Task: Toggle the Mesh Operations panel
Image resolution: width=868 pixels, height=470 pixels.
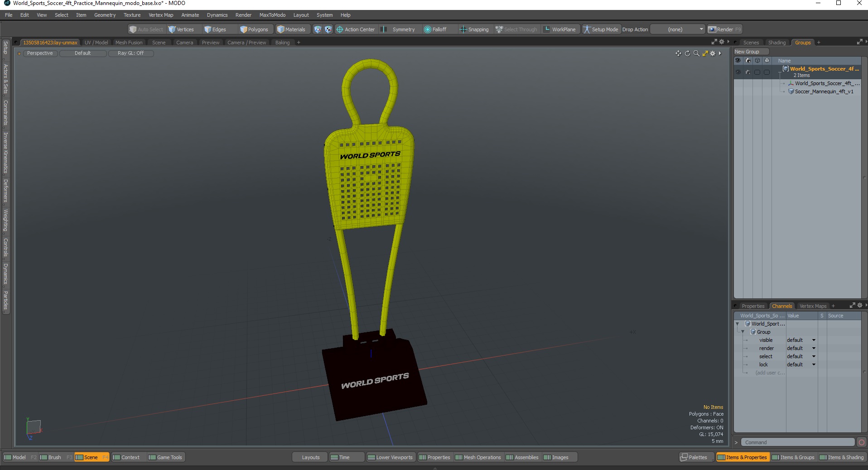Action: click(x=478, y=457)
